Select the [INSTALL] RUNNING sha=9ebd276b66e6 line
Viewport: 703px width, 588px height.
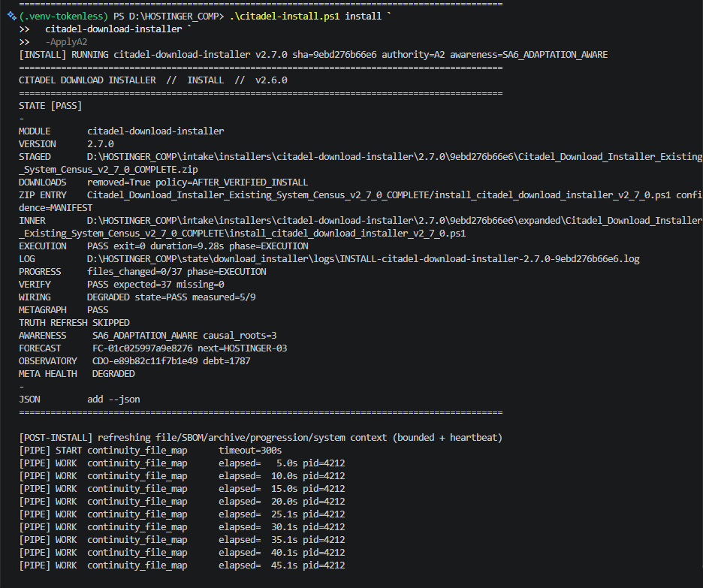pyautogui.click(x=313, y=55)
